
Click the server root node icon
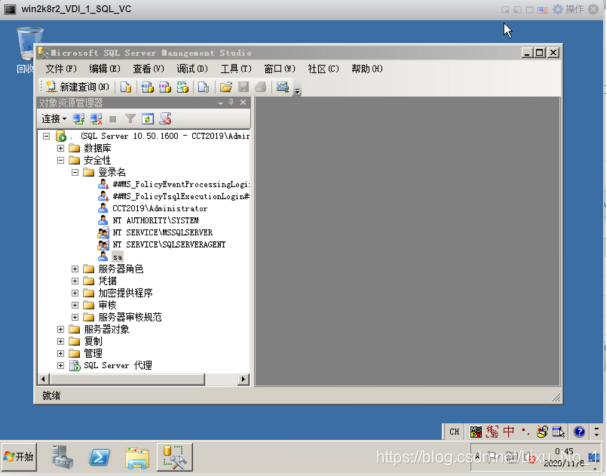(61, 136)
